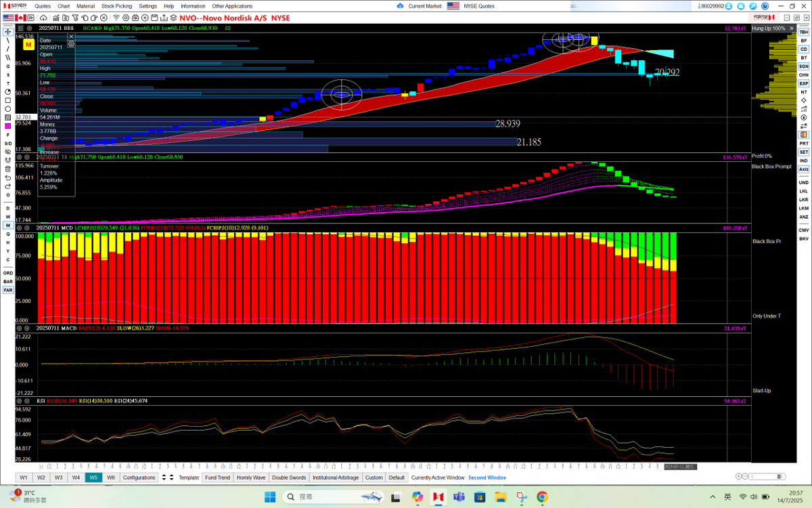Open Google Chrome from the taskbar

click(542, 496)
